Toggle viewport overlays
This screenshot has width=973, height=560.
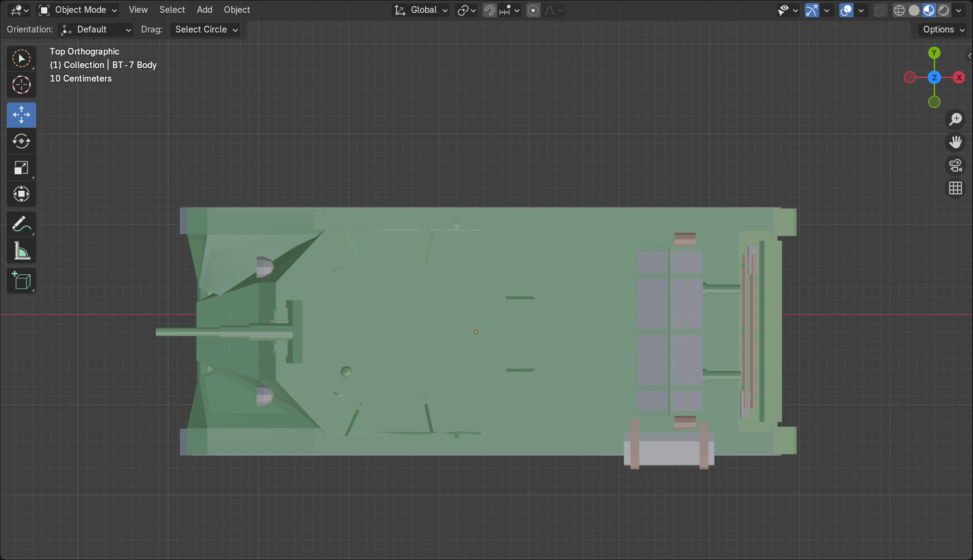coord(847,10)
